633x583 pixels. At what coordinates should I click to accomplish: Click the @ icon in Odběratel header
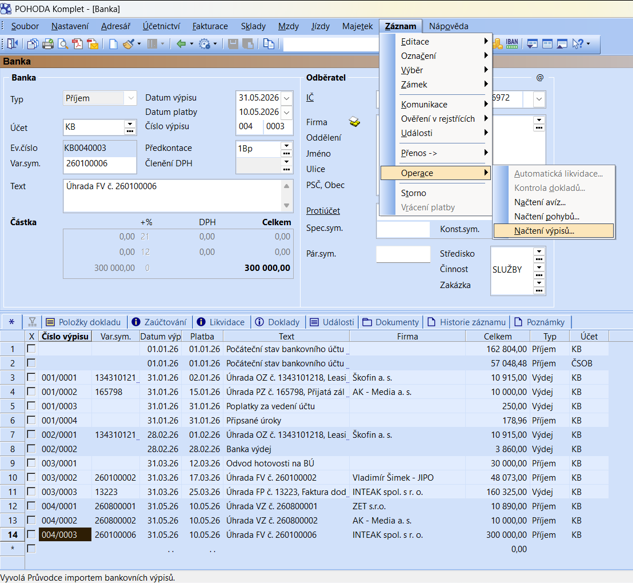540,77
